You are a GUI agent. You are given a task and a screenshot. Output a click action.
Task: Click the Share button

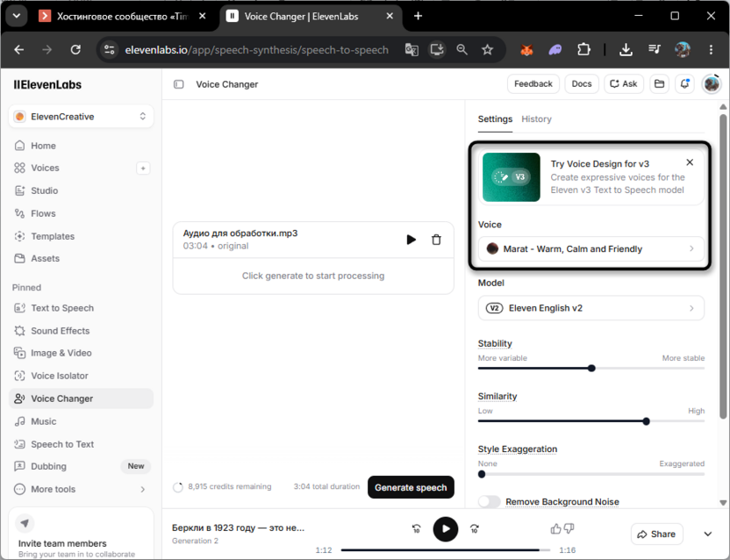pyautogui.click(x=656, y=534)
